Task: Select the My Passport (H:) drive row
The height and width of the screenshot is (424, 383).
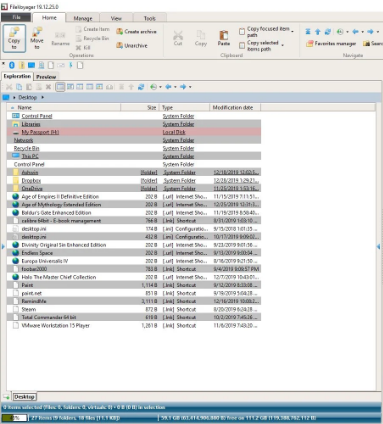Action: pos(134,132)
